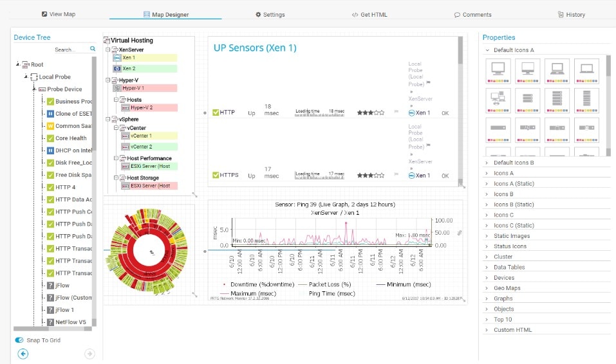Image resolution: width=616 pixels, height=364 pixels.
Task: Click the search magnifier icon in Device Tree
Action: [93, 49]
